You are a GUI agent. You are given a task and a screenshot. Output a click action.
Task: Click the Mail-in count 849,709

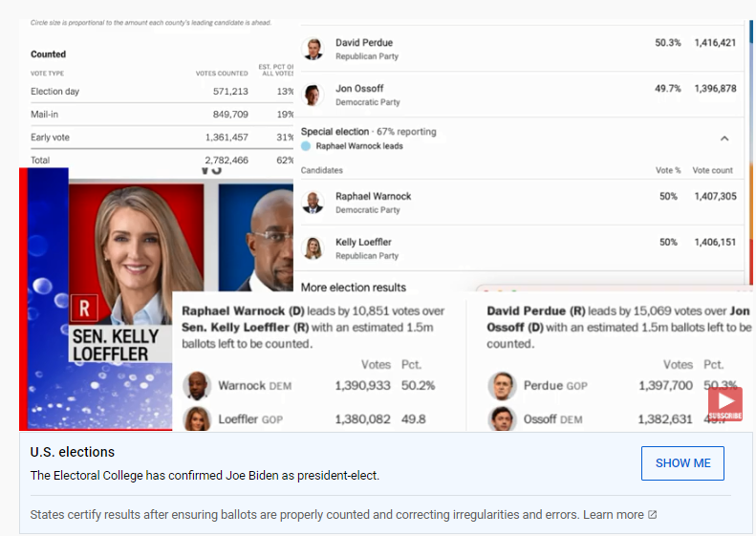point(230,115)
